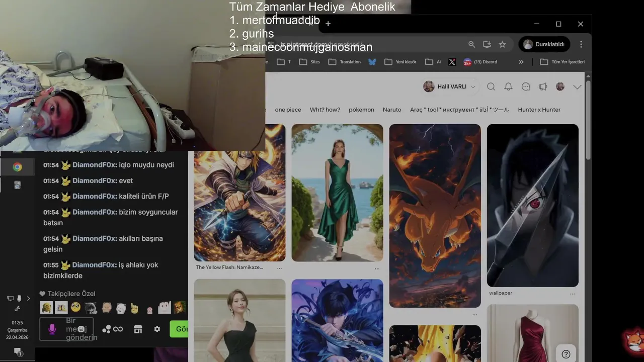Click Duraklatıldı profile button

pos(544,44)
